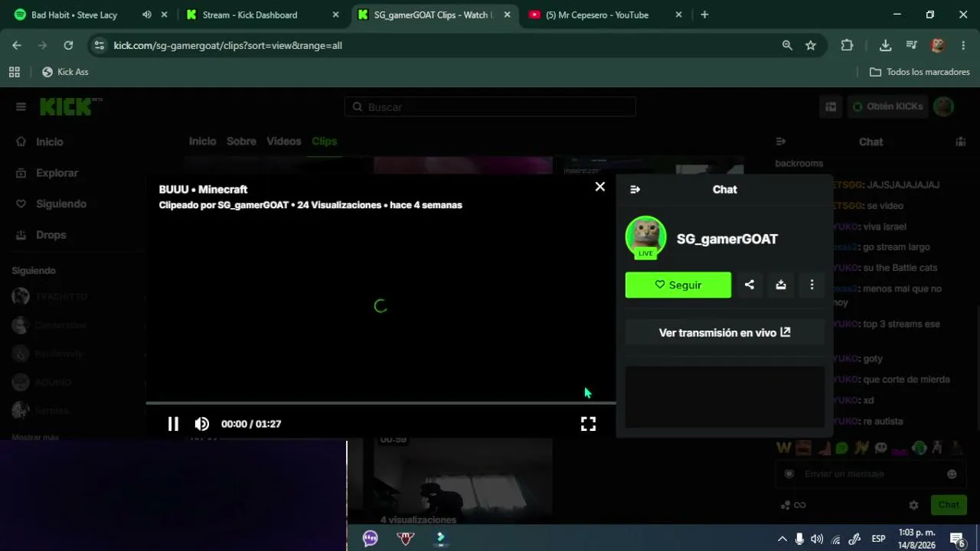Open the taskbar clock and date
Viewport: 980px width, 551px height.
(x=917, y=539)
